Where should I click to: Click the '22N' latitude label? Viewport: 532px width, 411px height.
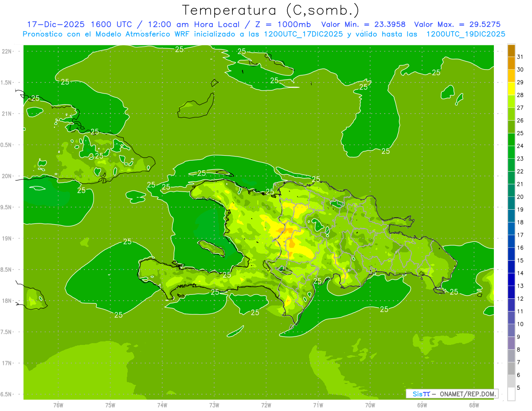click(7, 51)
